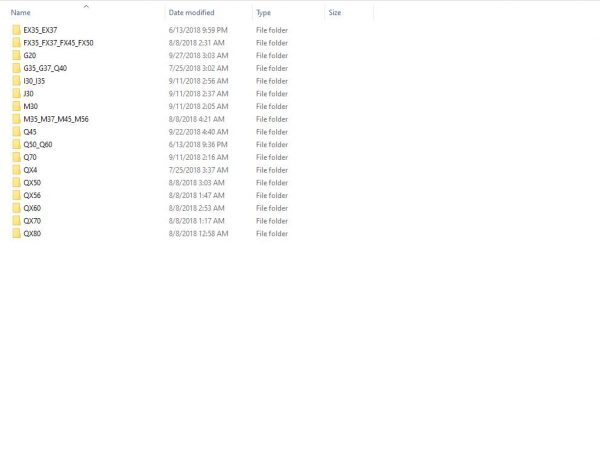Select the M35_M37_M45_M56 folder icon
Viewport: 600px width, 476px height.
coord(16,119)
